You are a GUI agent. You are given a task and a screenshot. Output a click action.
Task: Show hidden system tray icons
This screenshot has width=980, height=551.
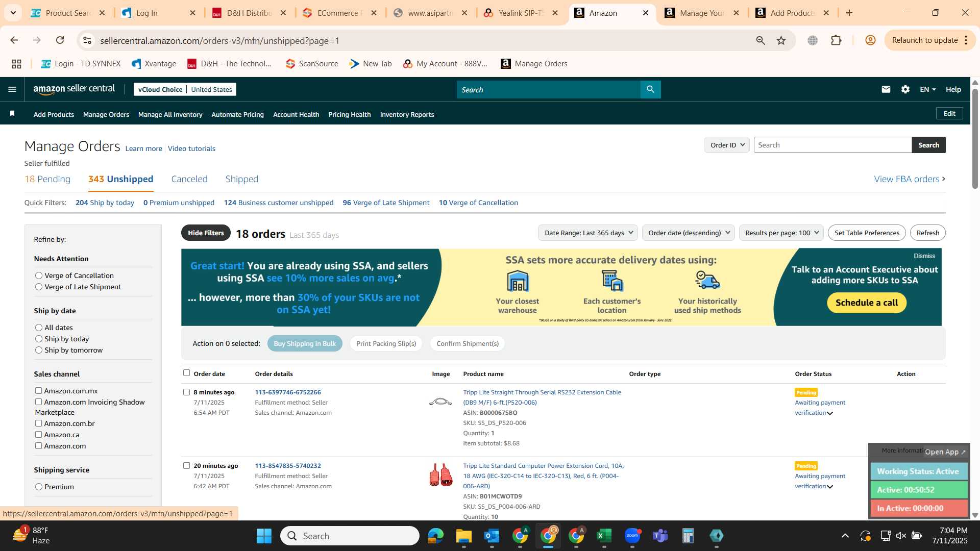point(845,536)
